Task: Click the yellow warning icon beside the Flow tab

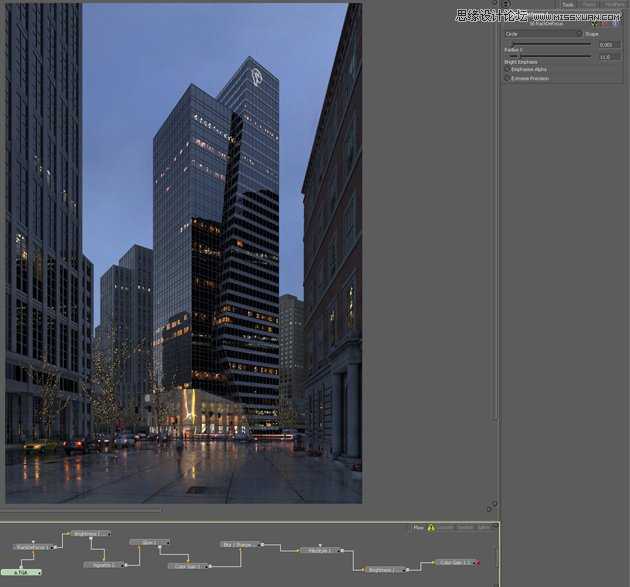Action: pyautogui.click(x=431, y=528)
